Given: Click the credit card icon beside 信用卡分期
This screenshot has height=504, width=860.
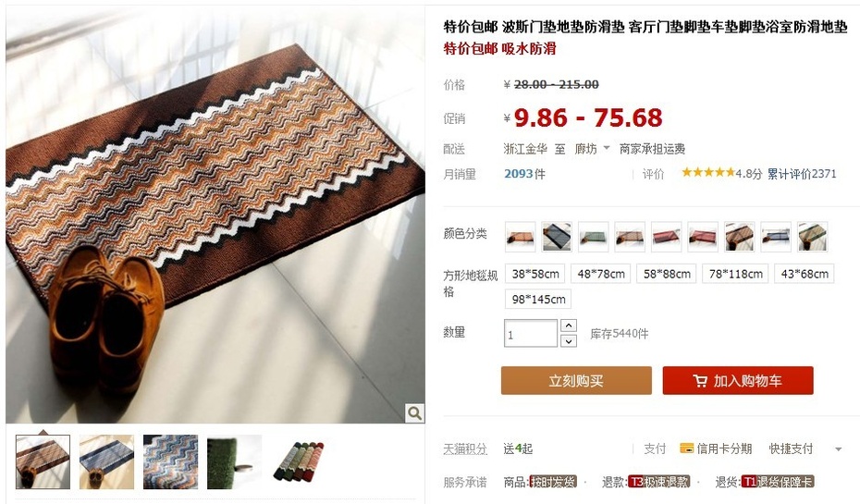Looking at the screenshot, I should click(x=686, y=449).
